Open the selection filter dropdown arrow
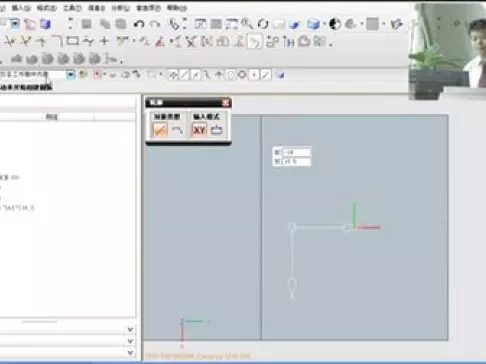 (70, 74)
